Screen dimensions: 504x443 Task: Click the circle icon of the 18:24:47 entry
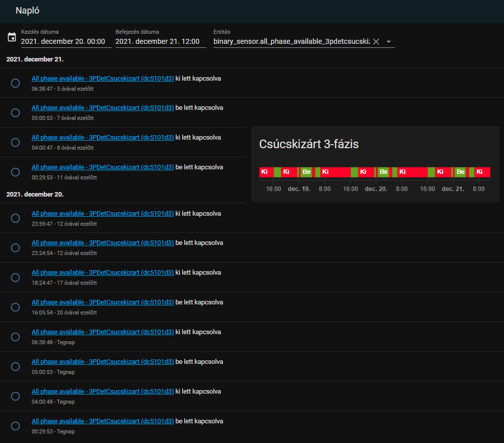coord(16,277)
